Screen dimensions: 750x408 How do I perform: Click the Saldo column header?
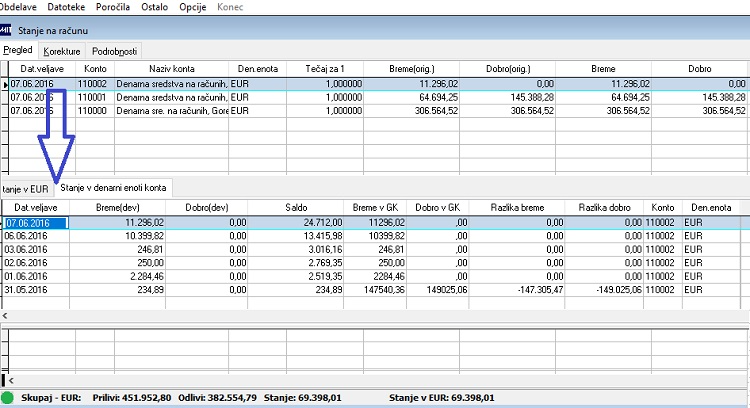point(296,208)
